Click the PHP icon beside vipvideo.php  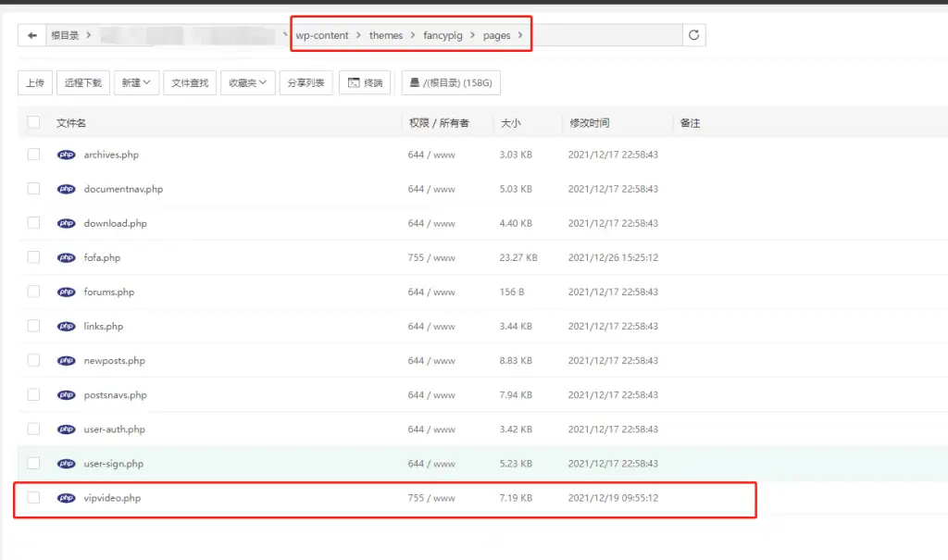point(66,497)
